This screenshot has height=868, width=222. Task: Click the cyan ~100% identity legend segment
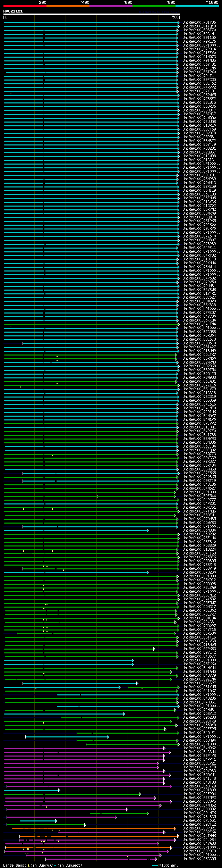point(197,6)
